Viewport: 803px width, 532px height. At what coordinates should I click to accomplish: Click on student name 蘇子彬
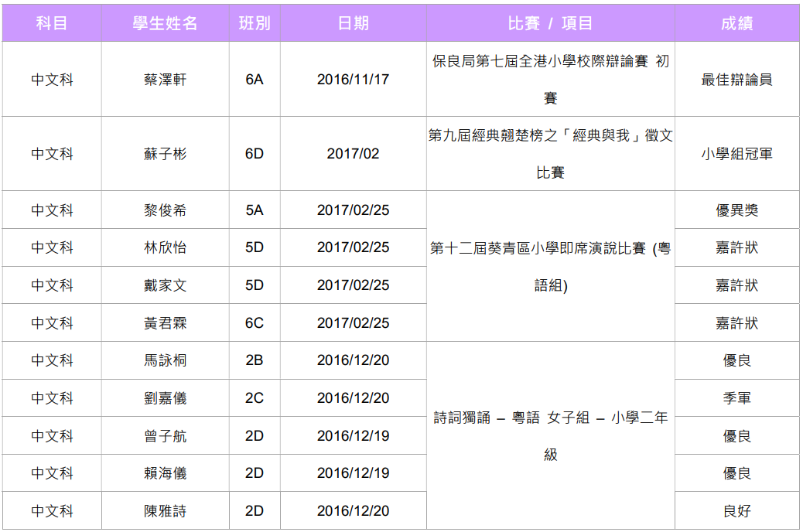pos(165,154)
